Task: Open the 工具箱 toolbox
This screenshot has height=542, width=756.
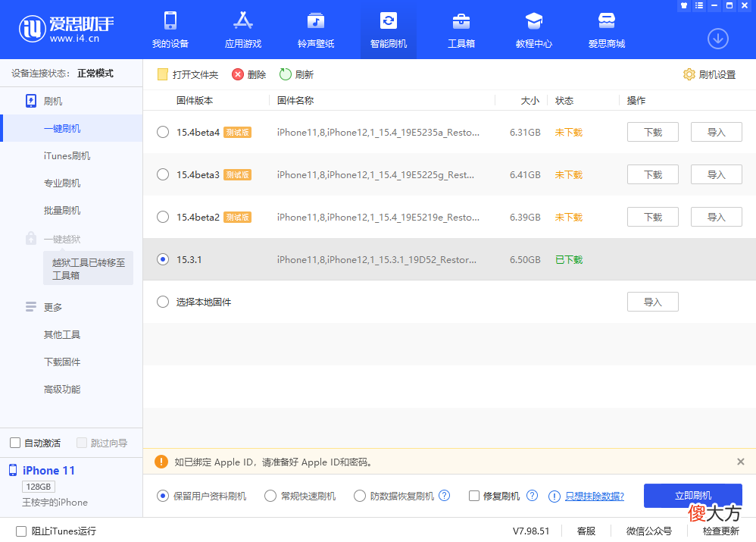Action: pos(461,30)
